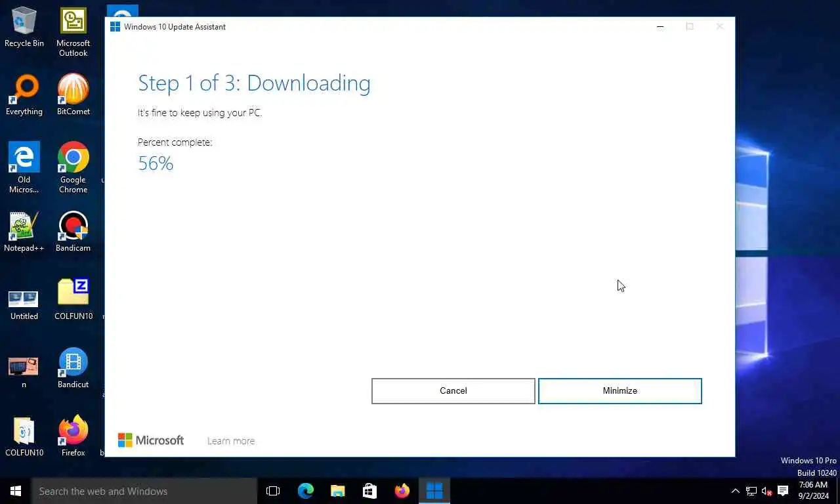Viewport: 840px width, 504px height.
Task: Click the "Percent complete:" label
Action: [175, 142]
